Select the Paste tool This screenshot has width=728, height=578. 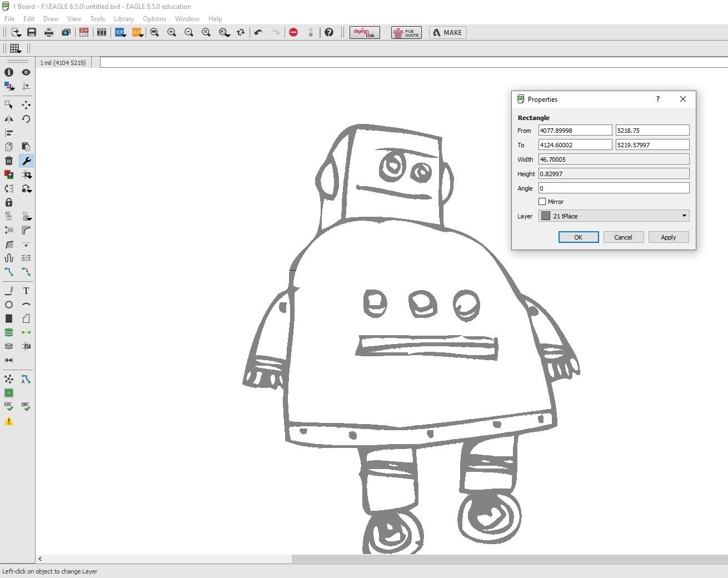click(x=26, y=147)
